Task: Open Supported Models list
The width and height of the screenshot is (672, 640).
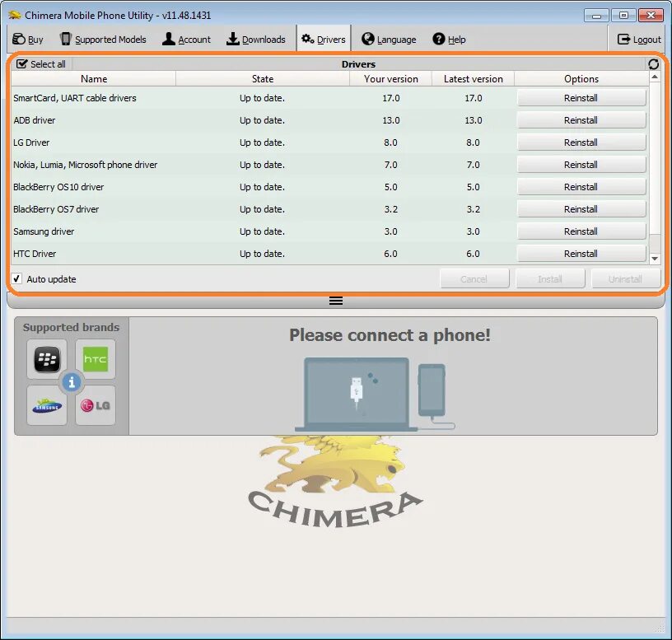Action: [103, 40]
